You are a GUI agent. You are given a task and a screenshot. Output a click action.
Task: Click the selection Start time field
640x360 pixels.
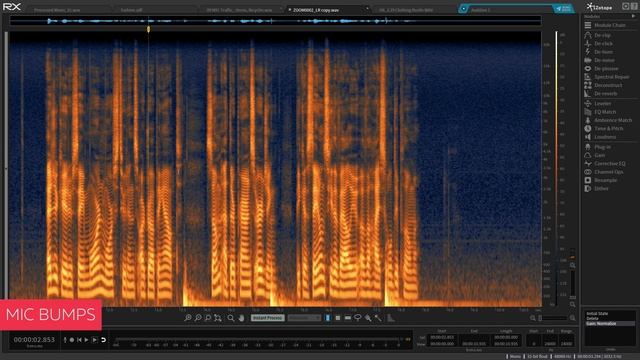click(x=442, y=338)
